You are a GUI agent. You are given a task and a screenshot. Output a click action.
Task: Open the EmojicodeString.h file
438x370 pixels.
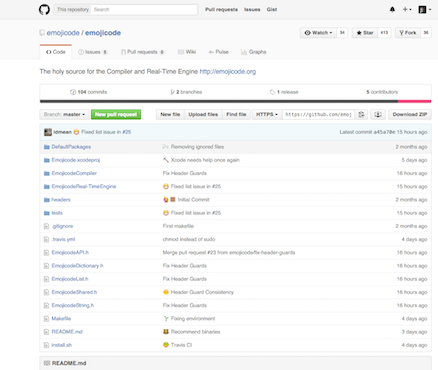point(73,305)
